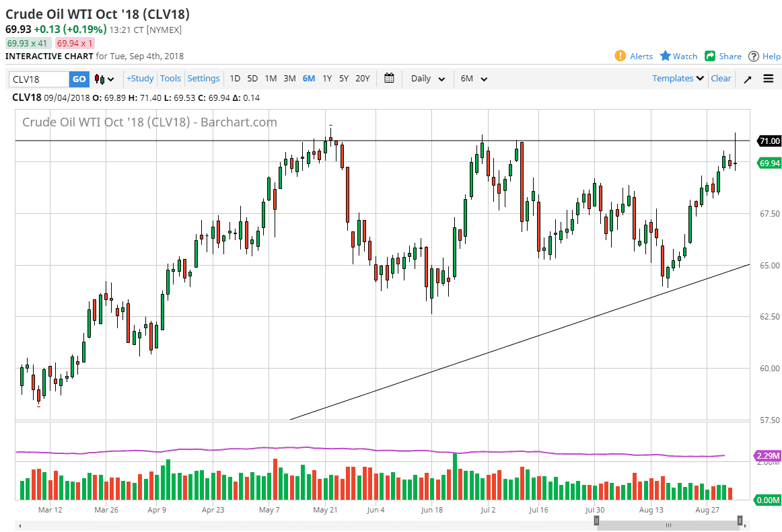Click the horizontal scrollbar below the chart

(x=668, y=524)
